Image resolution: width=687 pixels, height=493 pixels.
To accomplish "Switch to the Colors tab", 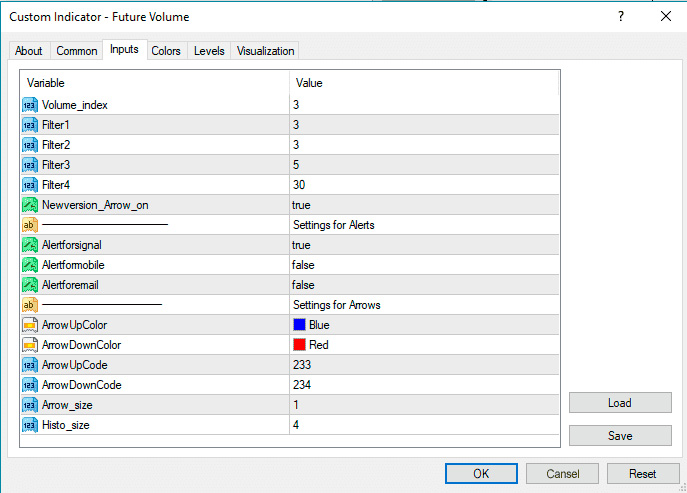I will [x=166, y=51].
